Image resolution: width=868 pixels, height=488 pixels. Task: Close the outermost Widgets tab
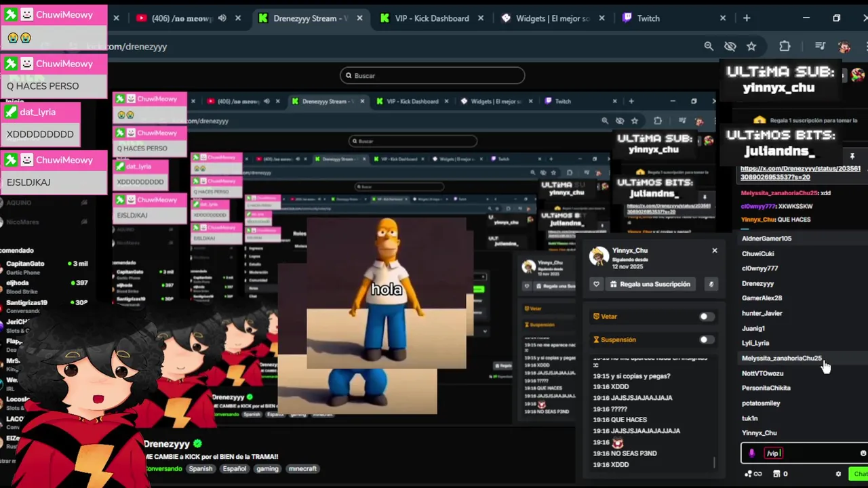[x=601, y=18]
